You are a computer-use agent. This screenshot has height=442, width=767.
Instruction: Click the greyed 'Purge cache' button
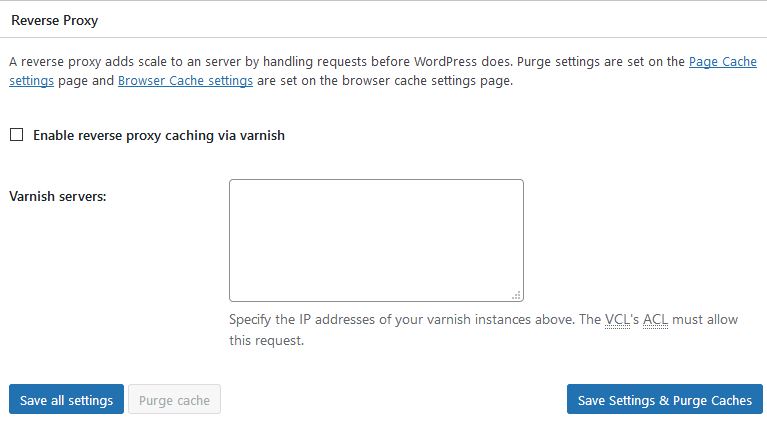click(x=174, y=399)
